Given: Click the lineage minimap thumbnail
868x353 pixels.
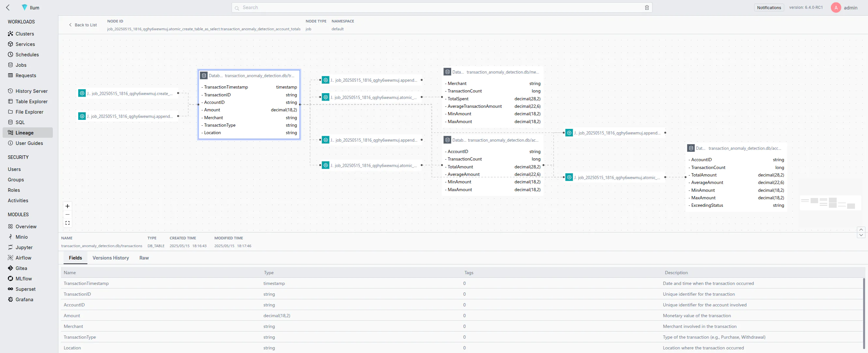Looking at the screenshot, I should click(x=831, y=203).
